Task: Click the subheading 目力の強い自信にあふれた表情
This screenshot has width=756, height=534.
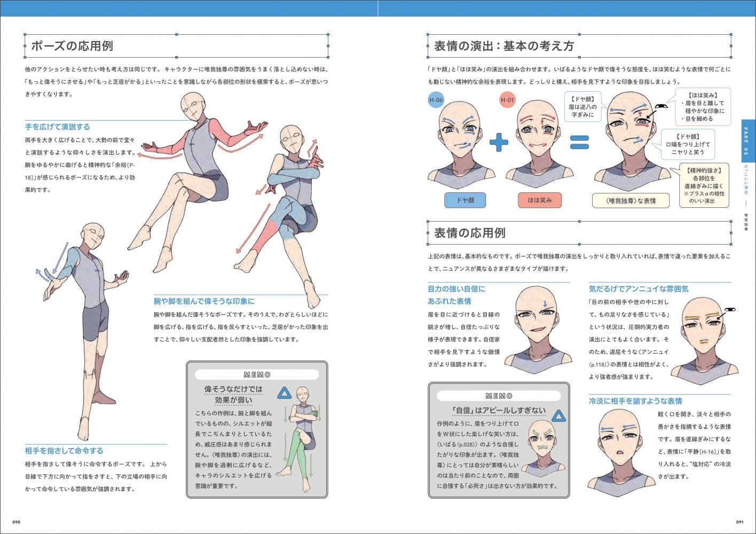Action: [456, 295]
